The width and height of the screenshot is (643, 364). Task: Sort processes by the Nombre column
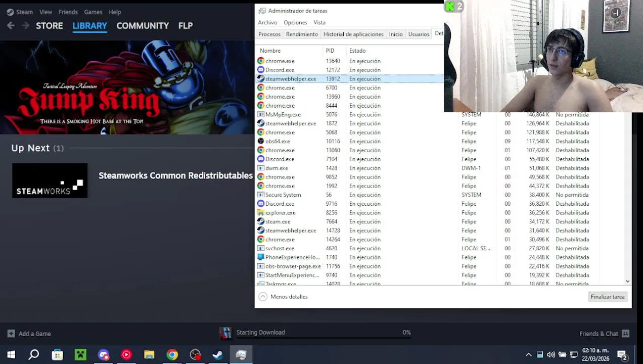pyautogui.click(x=270, y=51)
